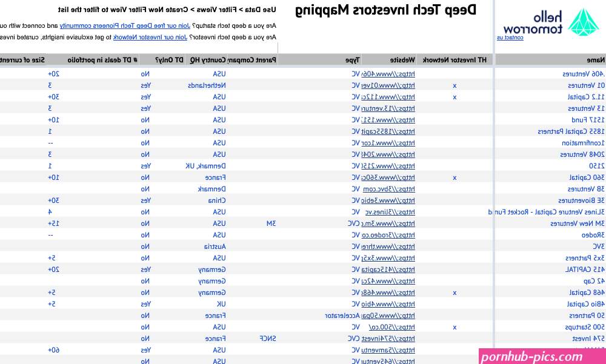Open the website link in the 1855 Capital Partners row
The height and width of the screenshot is (364, 606).
point(388,131)
